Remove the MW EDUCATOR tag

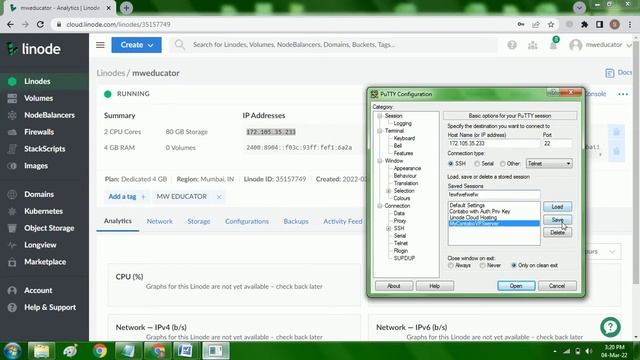(219, 197)
